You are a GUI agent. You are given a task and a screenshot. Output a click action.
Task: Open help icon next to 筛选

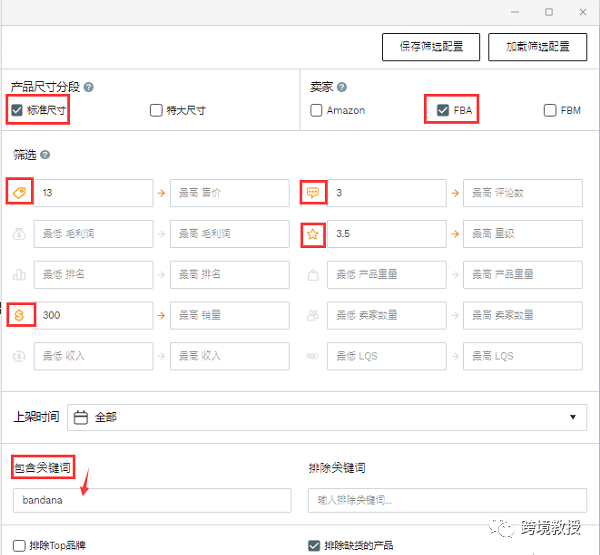[x=45, y=155]
